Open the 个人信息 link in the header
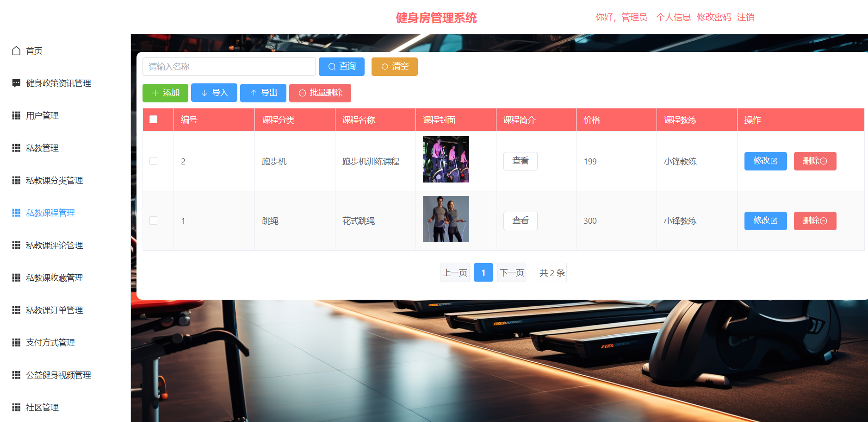 673,17
